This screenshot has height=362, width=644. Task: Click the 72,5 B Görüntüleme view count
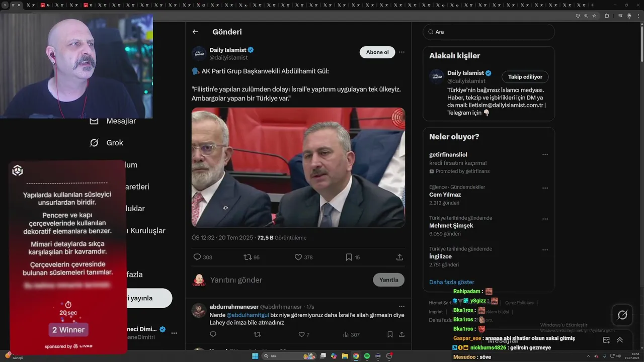pyautogui.click(x=282, y=238)
